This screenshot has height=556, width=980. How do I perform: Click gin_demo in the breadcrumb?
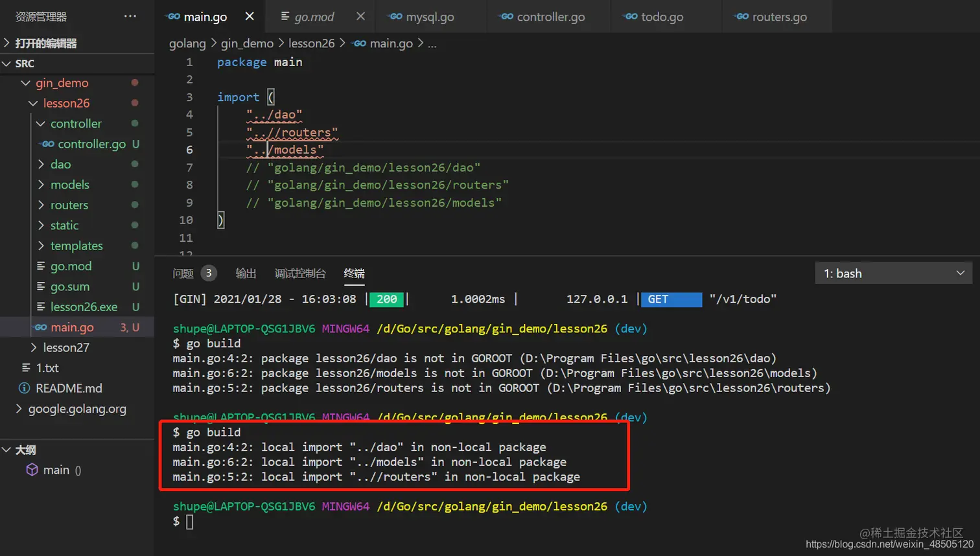click(x=247, y=43)
